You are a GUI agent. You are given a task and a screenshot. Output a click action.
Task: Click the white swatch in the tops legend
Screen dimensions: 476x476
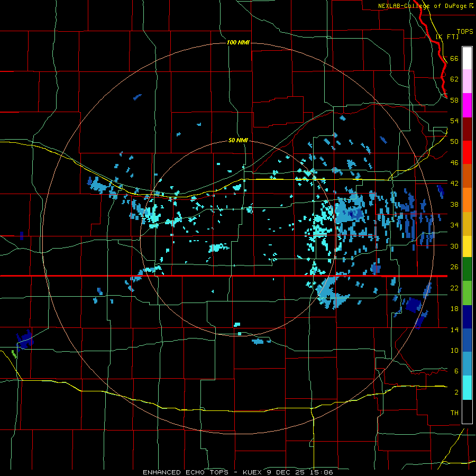(467, 58)
